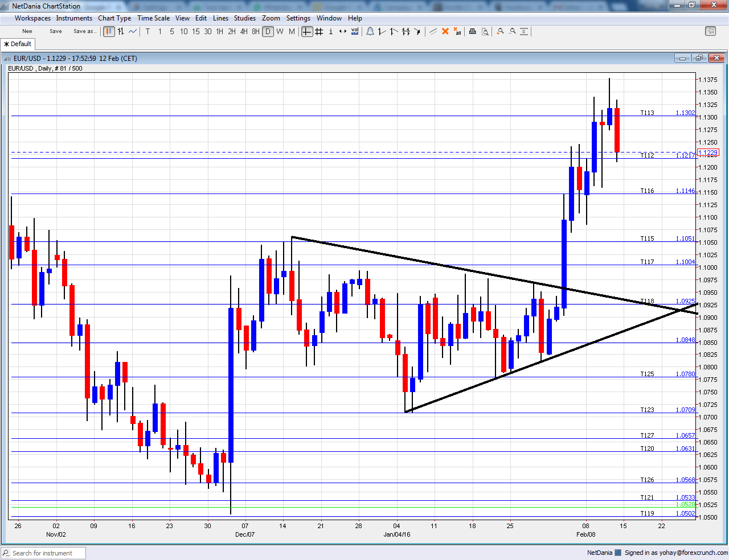Select the T125 line label
729x560 pixels.
(x=647, y=374)
